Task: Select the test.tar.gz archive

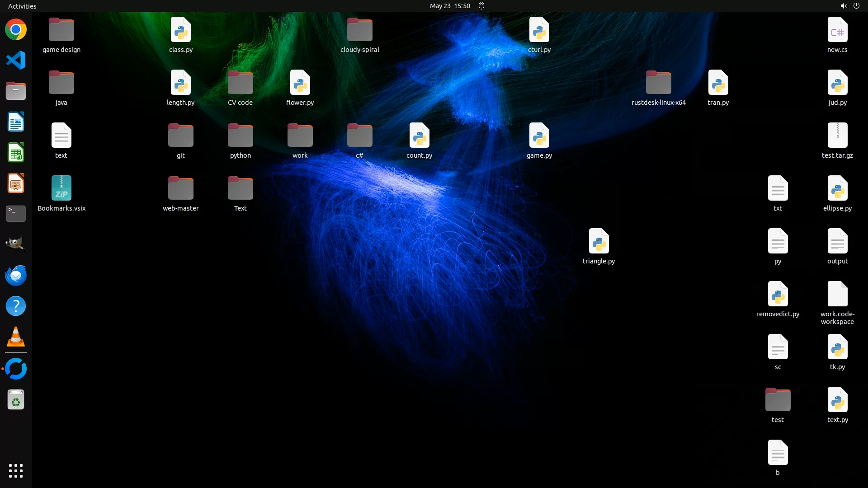Action: (x=837, y=136)
